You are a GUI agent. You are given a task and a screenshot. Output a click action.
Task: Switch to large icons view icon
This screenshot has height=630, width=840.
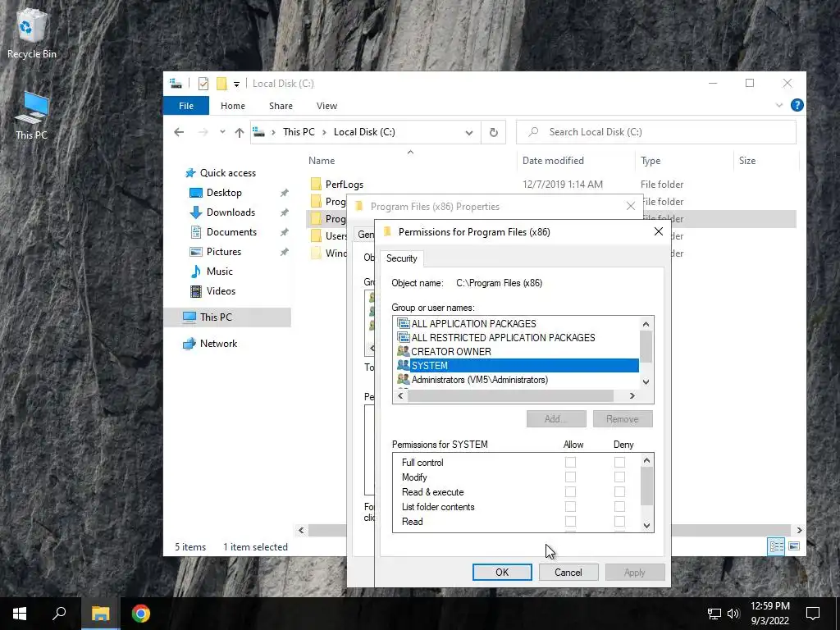tap(794, 546)
